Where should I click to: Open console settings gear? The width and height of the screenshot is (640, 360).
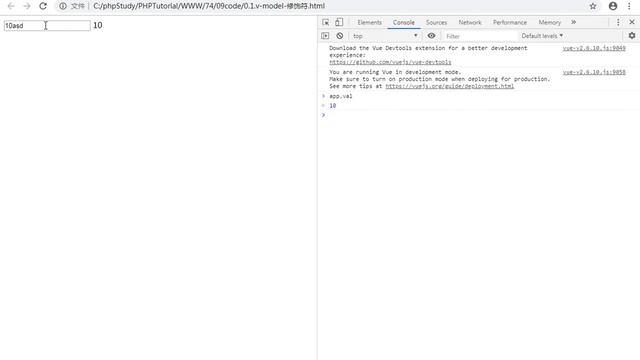click(632, 36)
